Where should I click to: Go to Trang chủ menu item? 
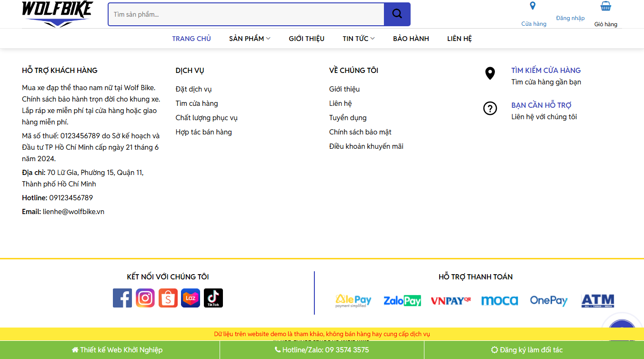coord(191,39)
